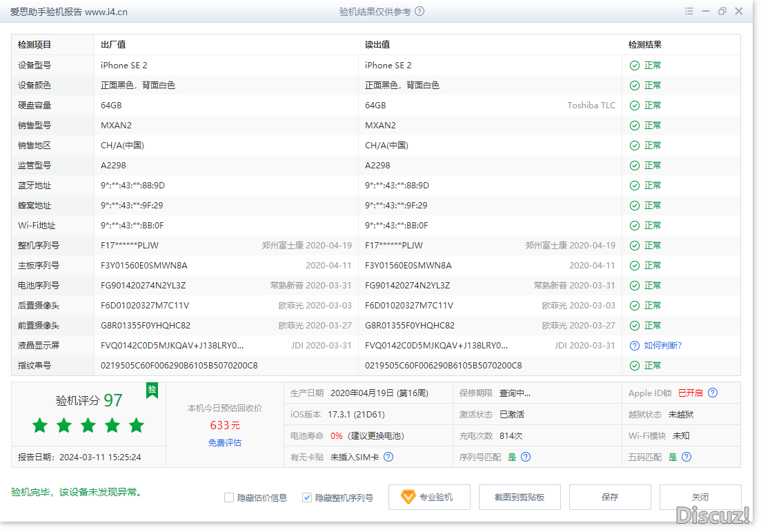Click green check icon in 主板序列号 row
761x532 pixels.
tap(634, 266)
